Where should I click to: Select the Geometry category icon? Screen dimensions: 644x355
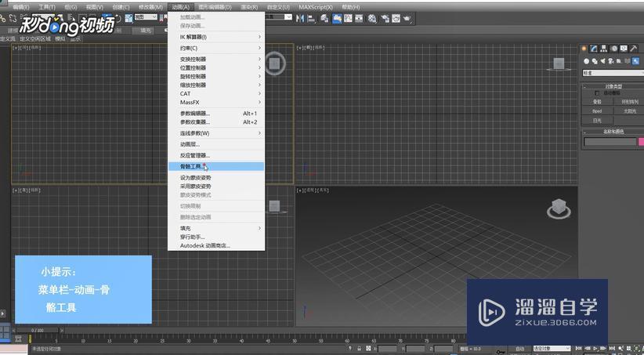click(x=587, y=61)
